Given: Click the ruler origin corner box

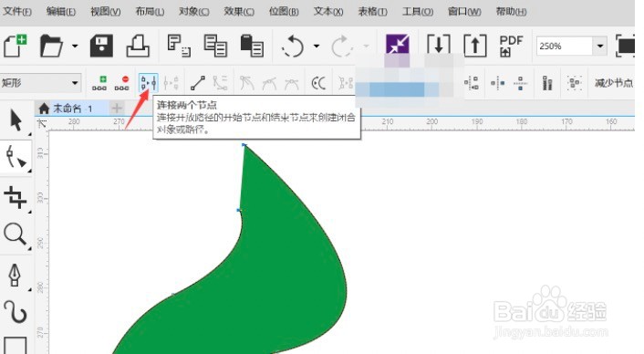Looking at the screenshot, I should [41, 123].
